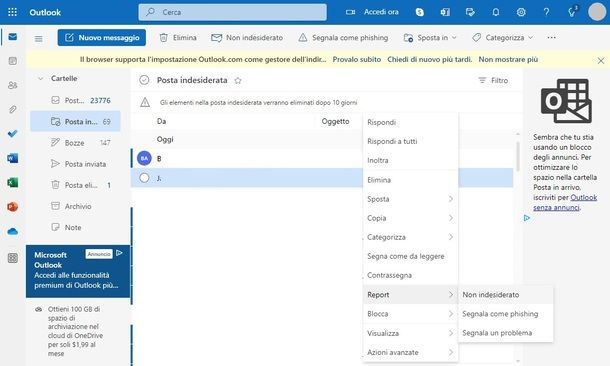The height and width of the screenshot is (366, 610).
Task: Open the app launcher grid icon
Action: pyautogui.click(x=12, y=12)
